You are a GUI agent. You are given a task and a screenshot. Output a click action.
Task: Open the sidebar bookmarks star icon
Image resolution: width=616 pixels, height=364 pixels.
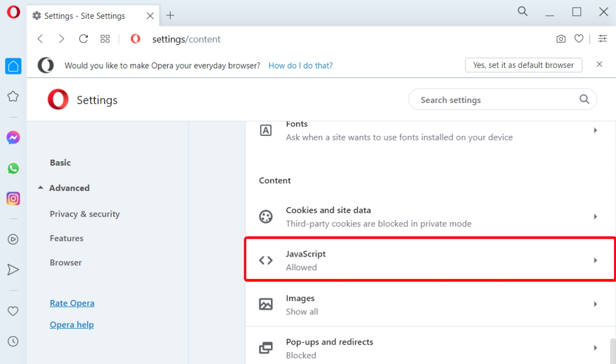(13, 96)
